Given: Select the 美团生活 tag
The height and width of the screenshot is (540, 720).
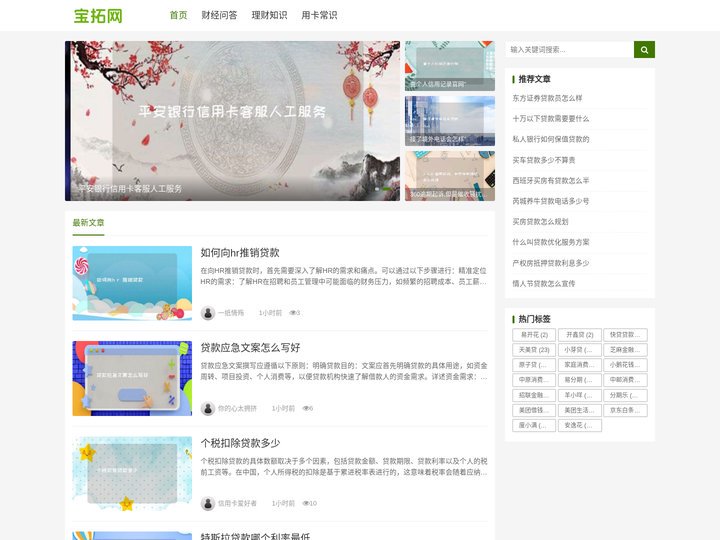Looking at the screenshot, I should click(x=579, y=411).
